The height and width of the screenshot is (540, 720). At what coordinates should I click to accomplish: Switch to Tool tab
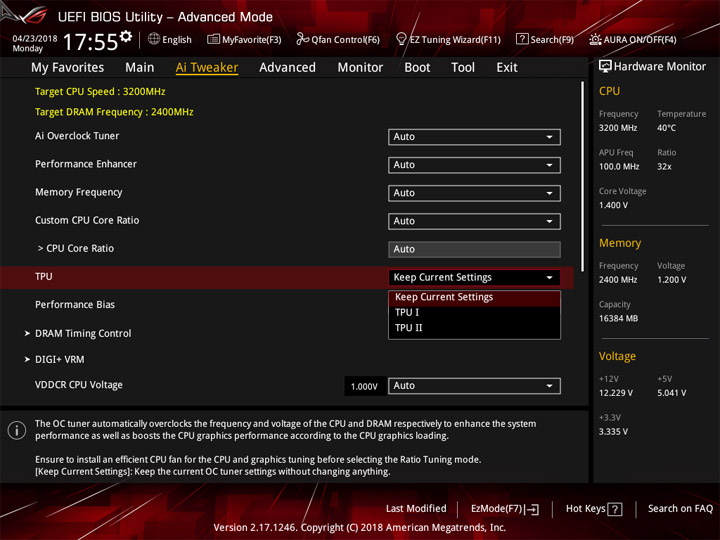pos(463,68)
